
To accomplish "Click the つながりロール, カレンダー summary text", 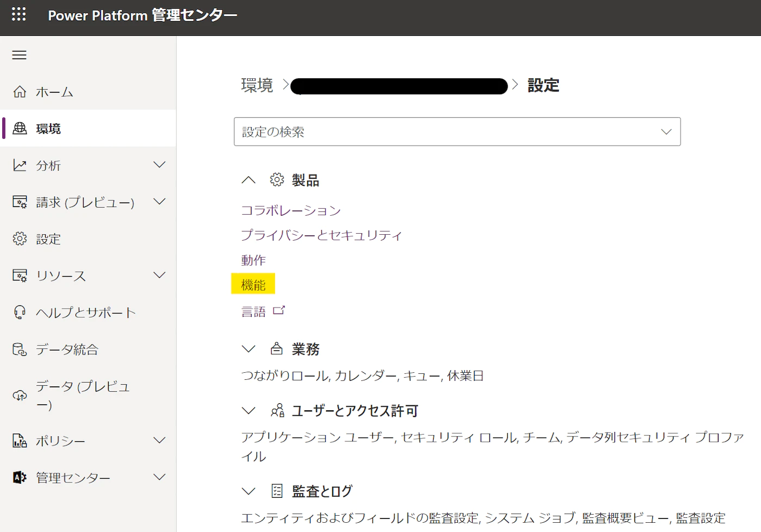I will point(363,375).
